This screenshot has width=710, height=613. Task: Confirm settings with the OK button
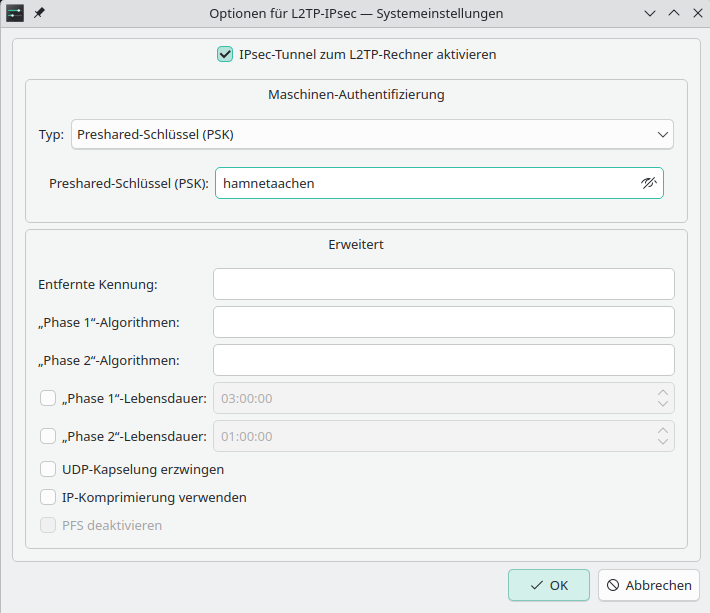[548, 585]
